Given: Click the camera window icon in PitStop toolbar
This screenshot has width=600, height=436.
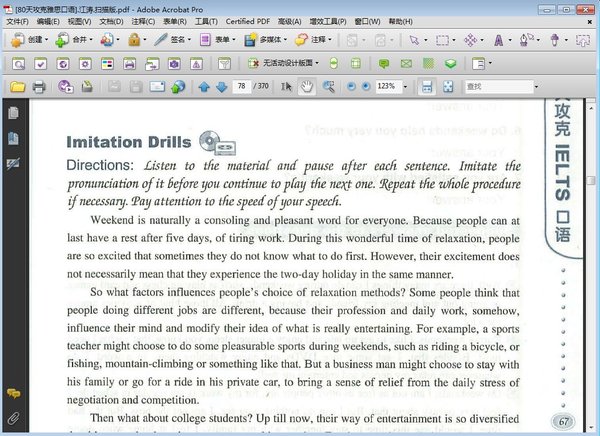Looking at the screenshot, I should (174, 64).
